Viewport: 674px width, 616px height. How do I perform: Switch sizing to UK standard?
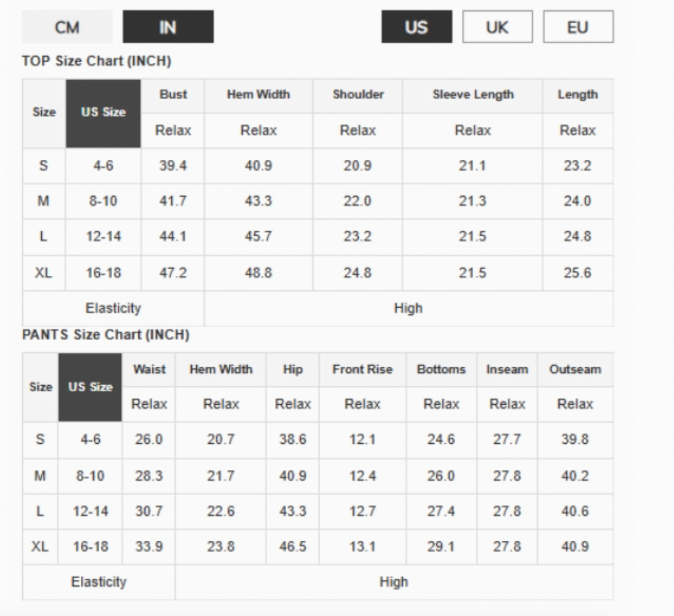[497, 27]
